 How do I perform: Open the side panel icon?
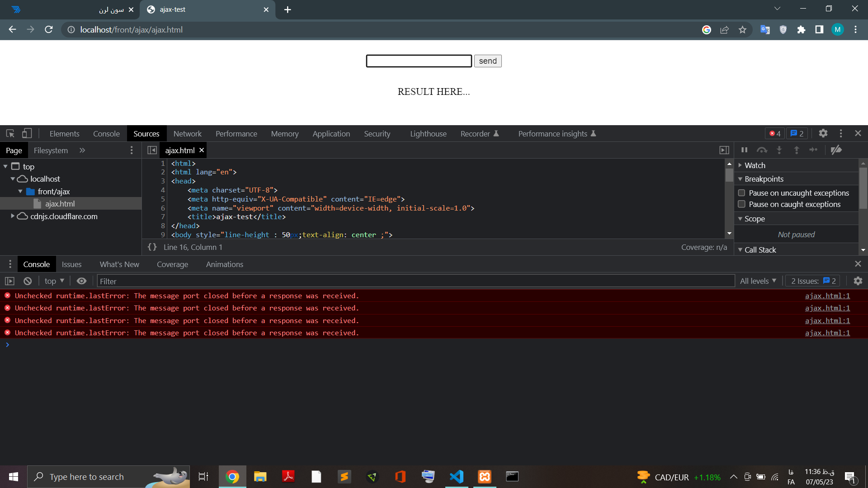pyautogui.click(x=819, y=30)
